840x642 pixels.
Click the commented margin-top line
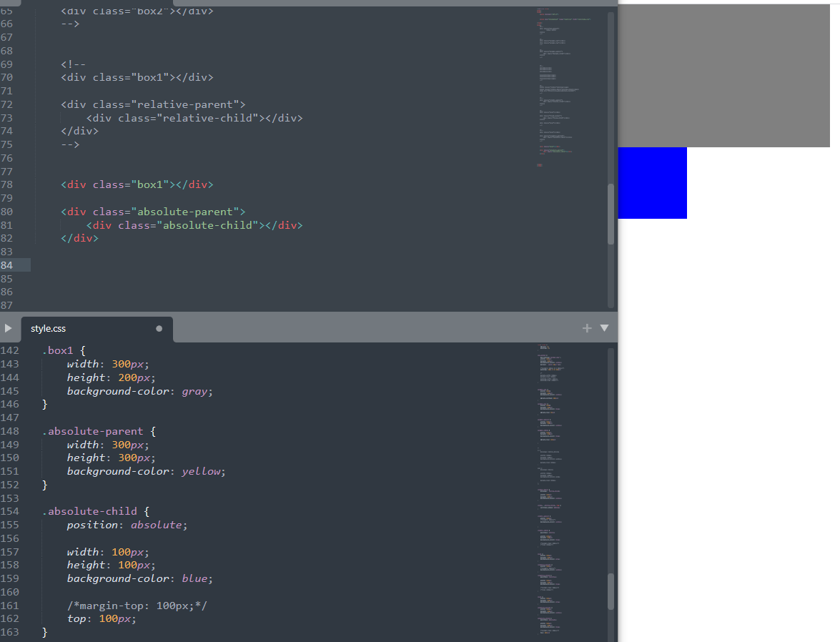(x=137, y=606)
